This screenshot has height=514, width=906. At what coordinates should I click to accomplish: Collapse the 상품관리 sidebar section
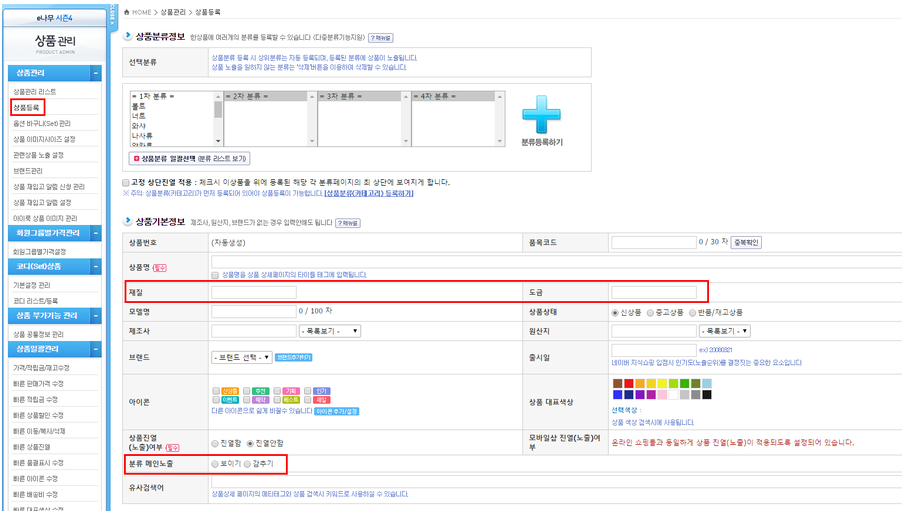[x=96, y=73]
